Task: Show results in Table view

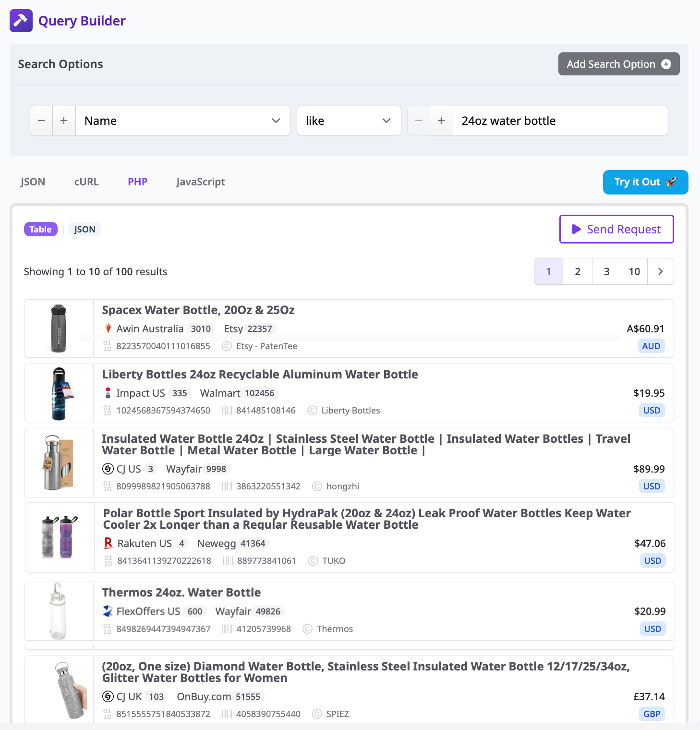Action: point(41,229)
